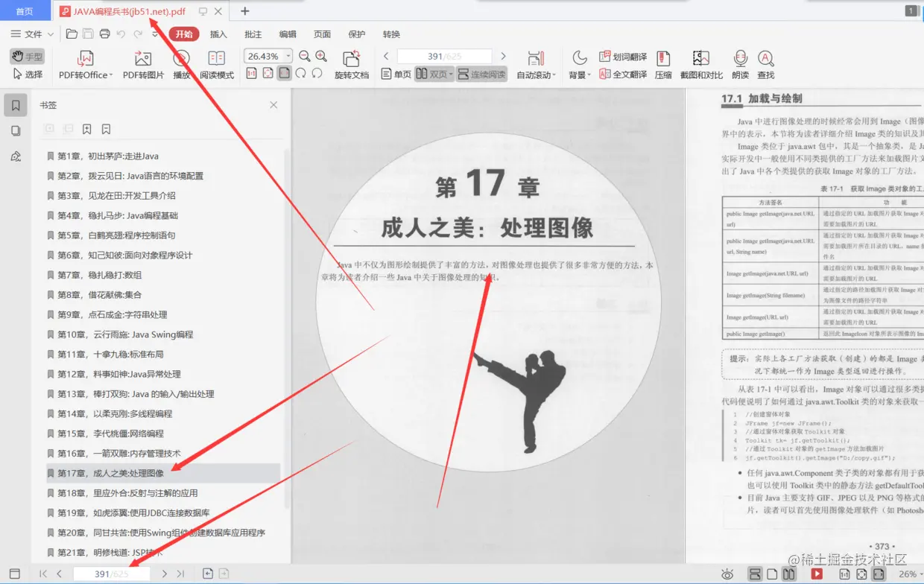Add new tab with plus button
Image resolution: width=924 pixels, height=584 pixels.
click(244, 11)
